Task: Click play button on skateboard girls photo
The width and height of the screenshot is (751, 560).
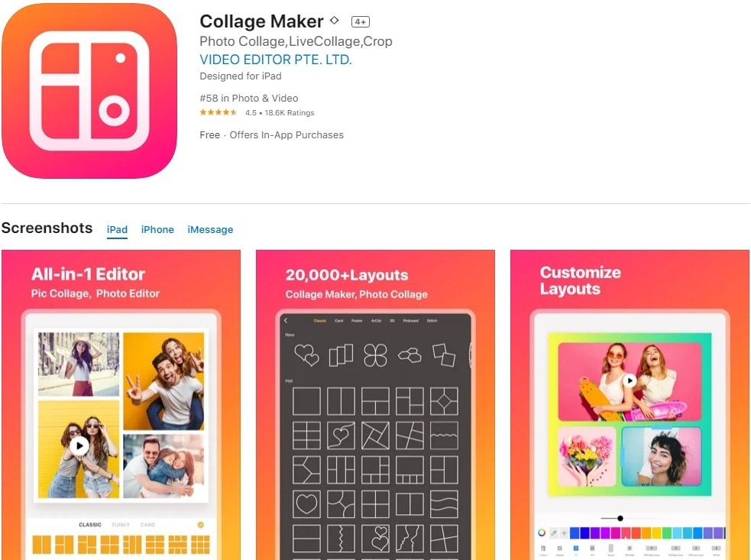Action: tap(630, 380)
